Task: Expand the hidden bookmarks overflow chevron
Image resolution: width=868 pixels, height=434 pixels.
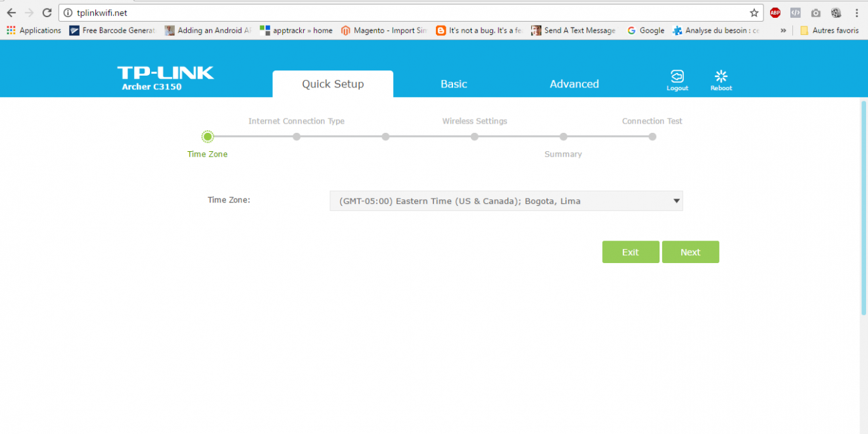Action: [783, 30]
